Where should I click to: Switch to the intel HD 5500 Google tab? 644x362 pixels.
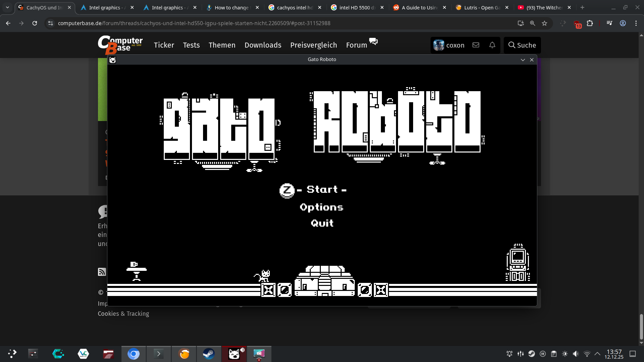coord(357,7)
